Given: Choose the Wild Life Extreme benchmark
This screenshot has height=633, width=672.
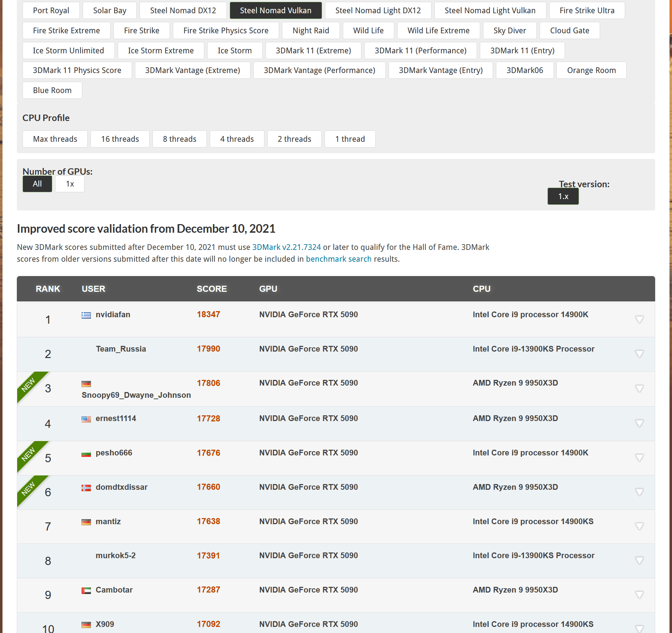Looking at the screenshot, I should [439, 30].
